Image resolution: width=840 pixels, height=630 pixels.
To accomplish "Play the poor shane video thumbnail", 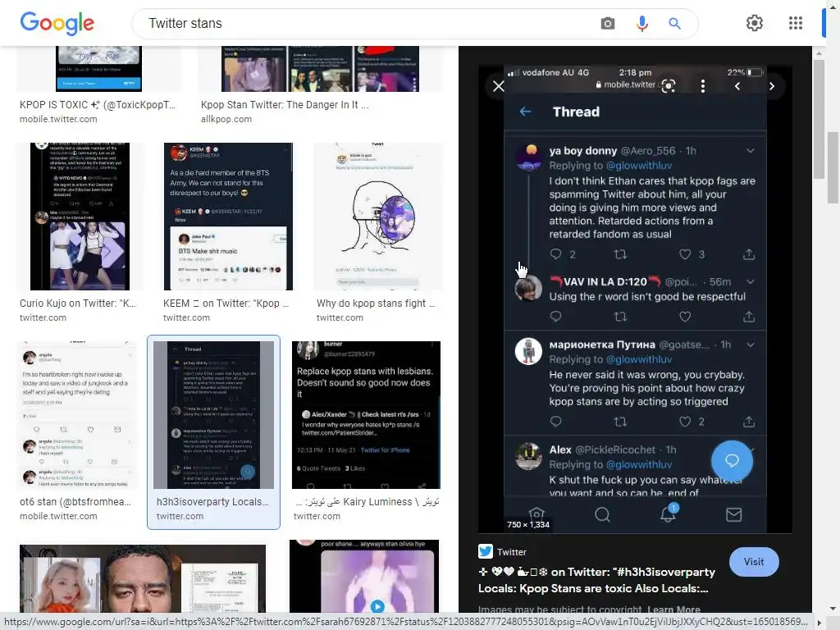I will [377, 606].
